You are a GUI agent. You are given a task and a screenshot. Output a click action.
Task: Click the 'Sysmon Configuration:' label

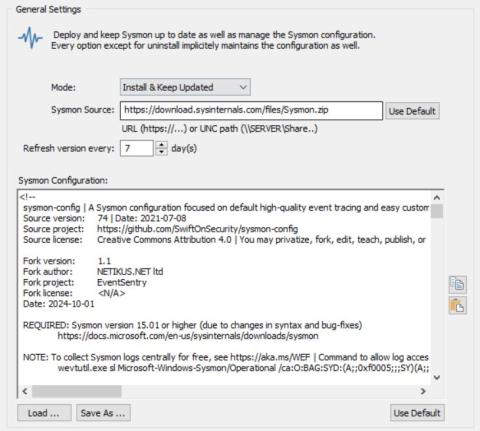tap(63, 180)
